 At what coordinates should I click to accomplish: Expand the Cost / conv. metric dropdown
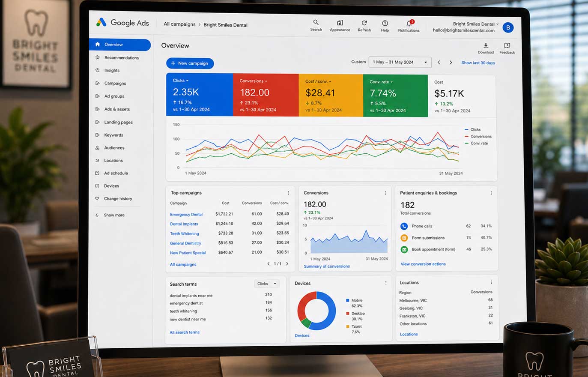point(330,81)
